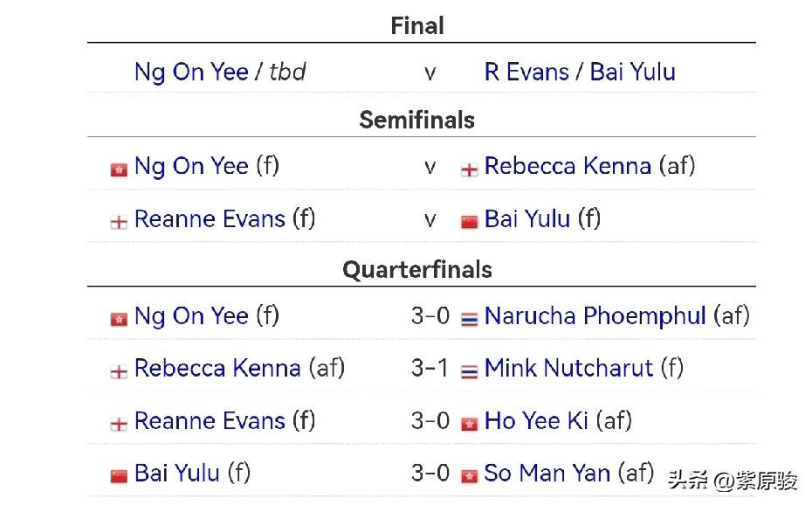Click Hong Kong flag beside Ng On Yee in Semifinals
812x505 pixels.
(x=119, y=169)
